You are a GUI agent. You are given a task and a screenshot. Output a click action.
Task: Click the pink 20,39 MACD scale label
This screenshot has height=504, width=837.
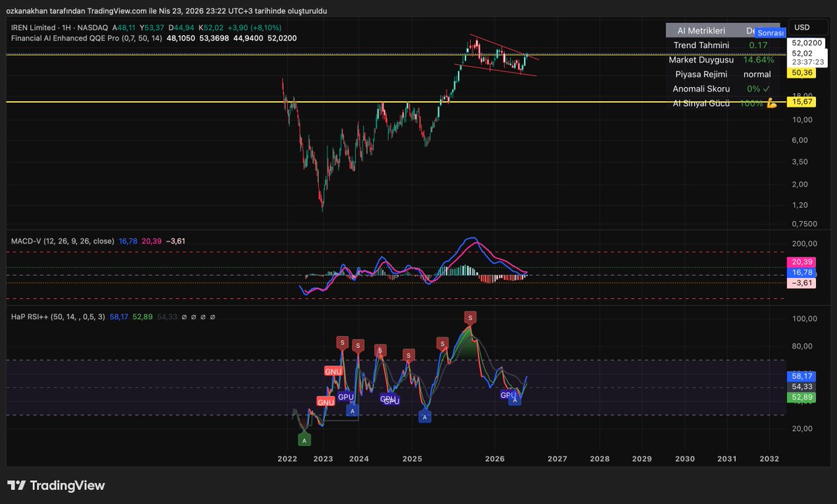coord(801,261)
